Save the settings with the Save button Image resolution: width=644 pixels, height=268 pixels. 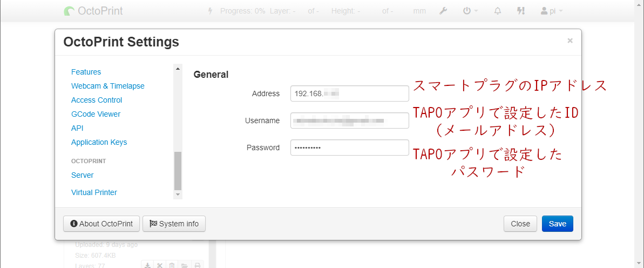point(557,224)
